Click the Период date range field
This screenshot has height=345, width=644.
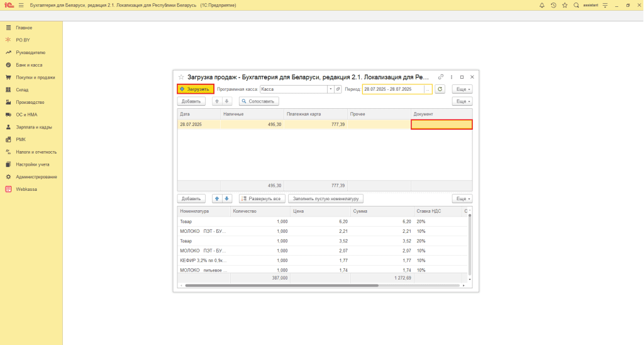coord(393,89)
